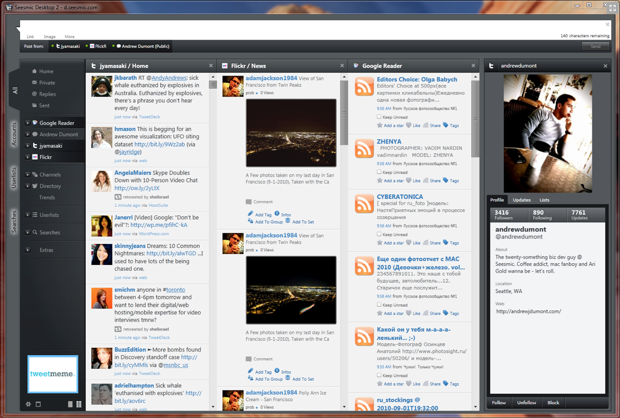
Task: Open bit.ly link in hmason tweet
Action: pos(159,144)
